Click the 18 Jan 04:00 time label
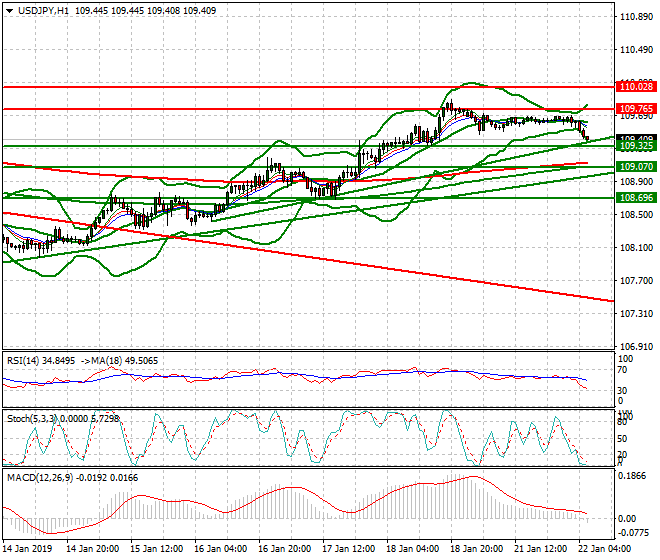Viewport: 660px width, 560px height. [412, 549]
